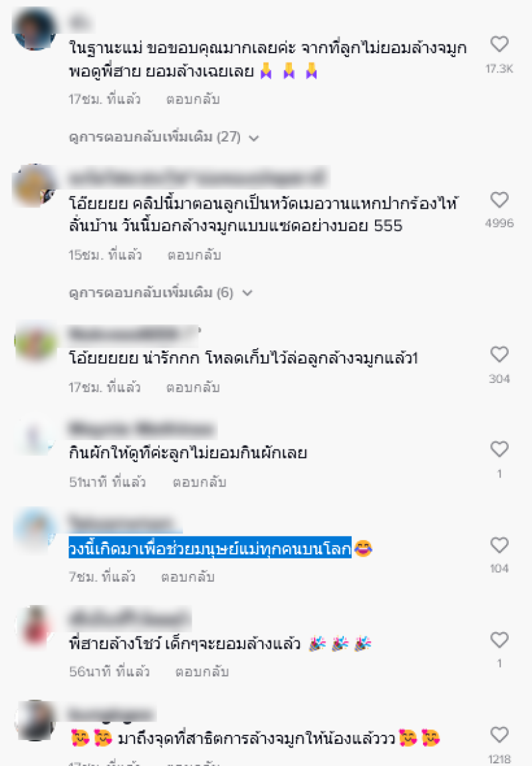The width and height of the screenshot is (532, 766).
Task: Like the 'กินผักให้ดูทีค่ะ' comment
Action: pyautogui.click(x=499, y=449)
